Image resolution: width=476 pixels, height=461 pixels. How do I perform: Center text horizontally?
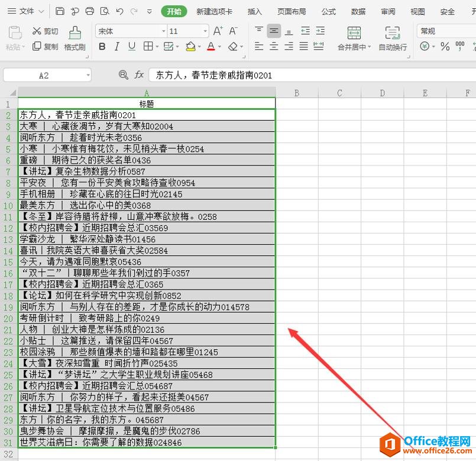(274, 46)
